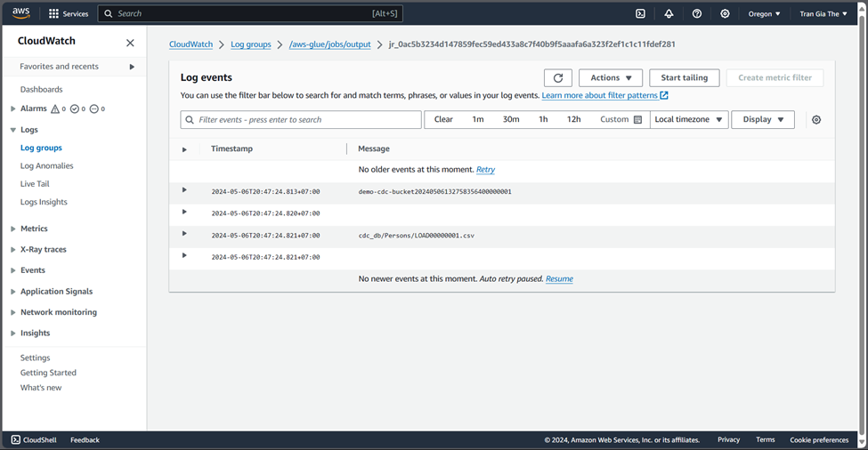The width and height of the screenshot is (868, 450).
Task: Go to CloudWatch breadcrumb link
Action: tap(191, 44)
